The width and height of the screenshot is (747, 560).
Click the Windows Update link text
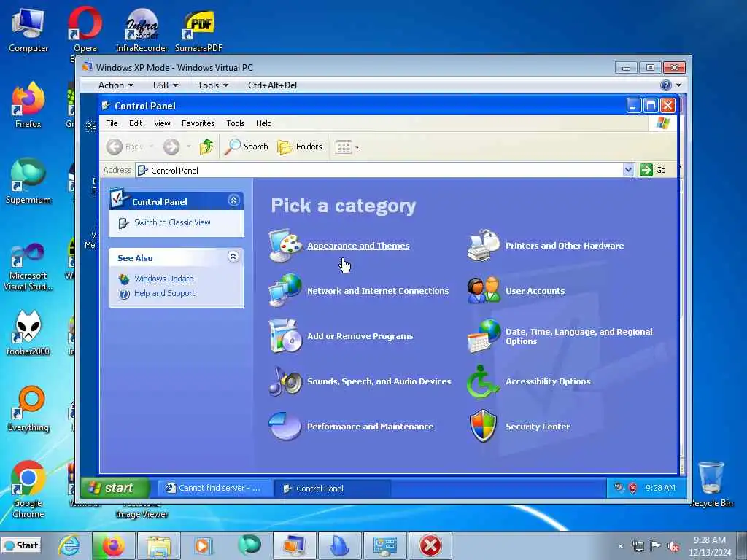coord(164,279)
